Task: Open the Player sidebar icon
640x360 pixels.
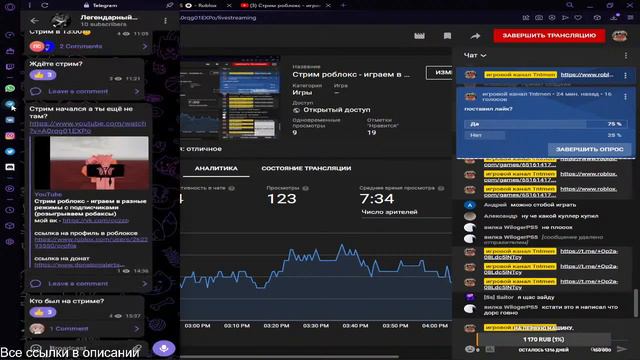Action: click(10, 189)
